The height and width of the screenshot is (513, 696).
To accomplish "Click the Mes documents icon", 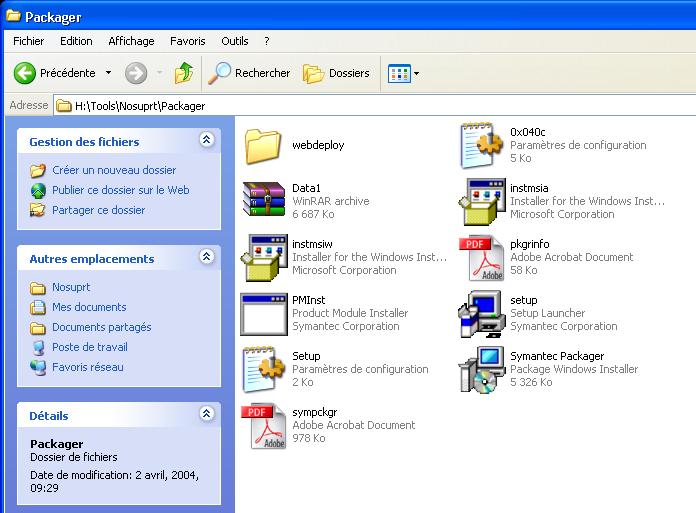I will click(x=38, y=307).
